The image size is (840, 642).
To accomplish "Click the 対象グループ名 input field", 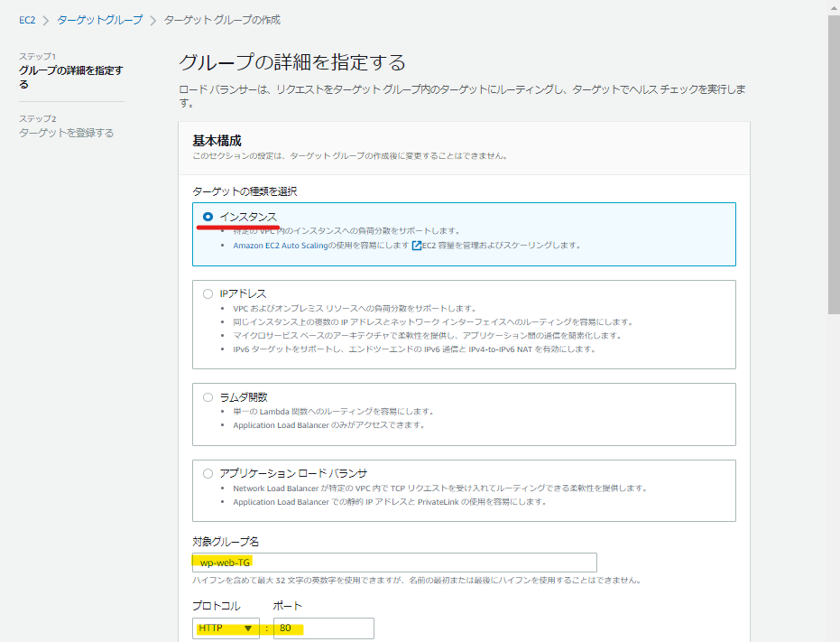I will (x=394, y=563).
